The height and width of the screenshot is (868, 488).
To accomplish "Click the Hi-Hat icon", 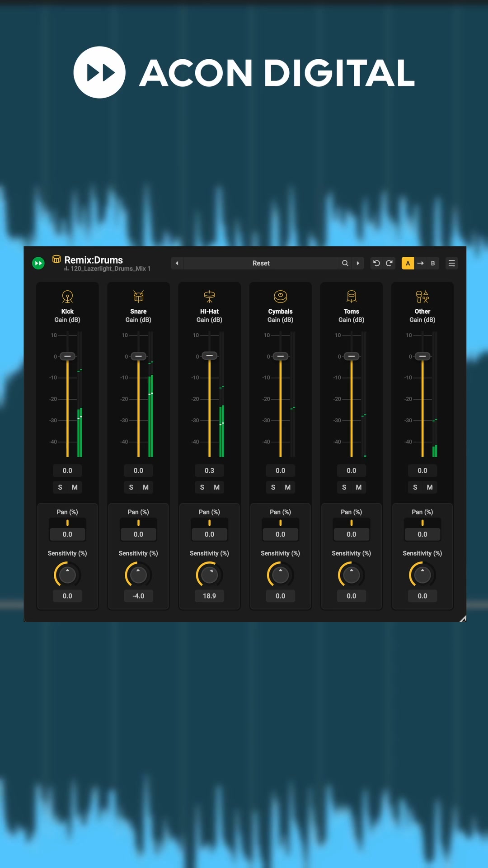I will (x=209, y=297).
